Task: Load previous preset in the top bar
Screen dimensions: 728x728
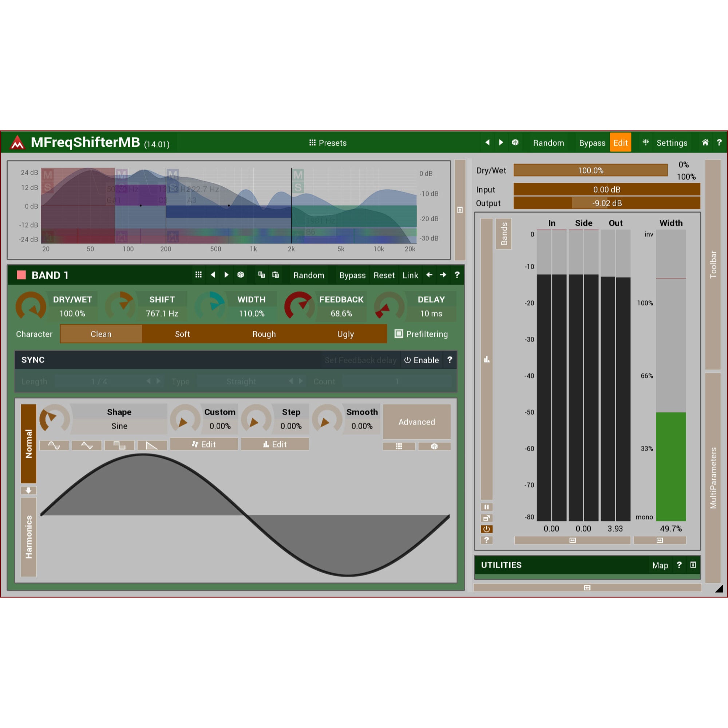Action: point(488,142)
